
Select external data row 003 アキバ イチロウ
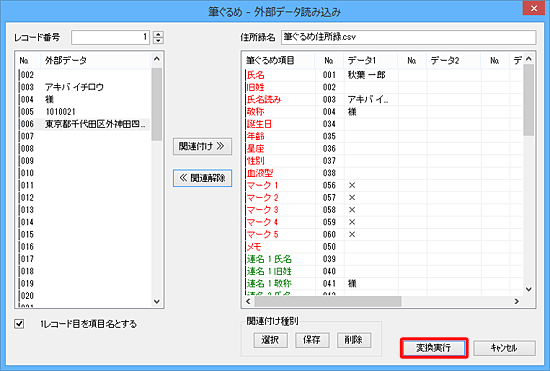(x=84, y=87)
